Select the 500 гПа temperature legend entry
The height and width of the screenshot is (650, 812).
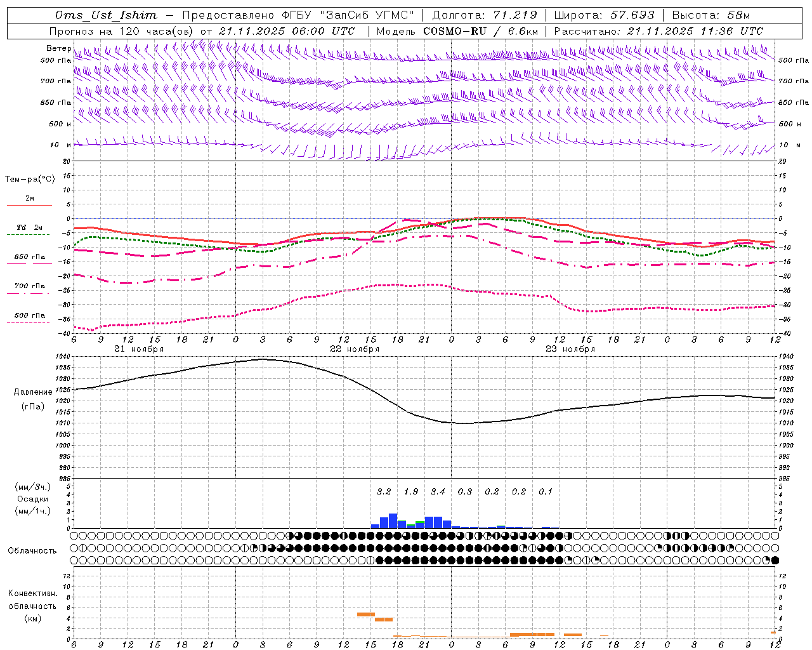click(30, 315)
